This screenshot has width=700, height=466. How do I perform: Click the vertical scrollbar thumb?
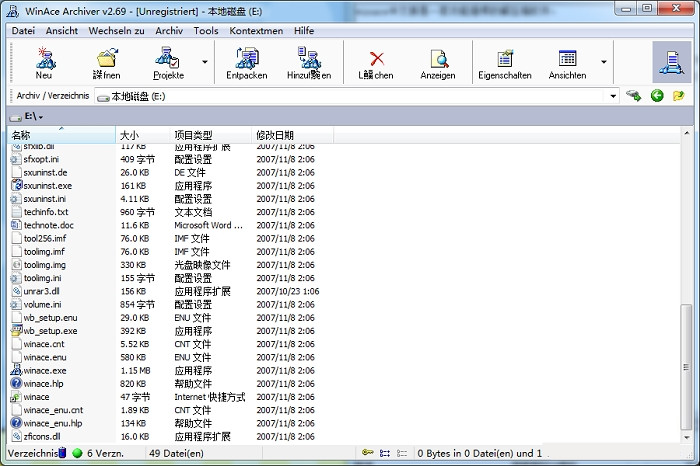coord(686,367)
